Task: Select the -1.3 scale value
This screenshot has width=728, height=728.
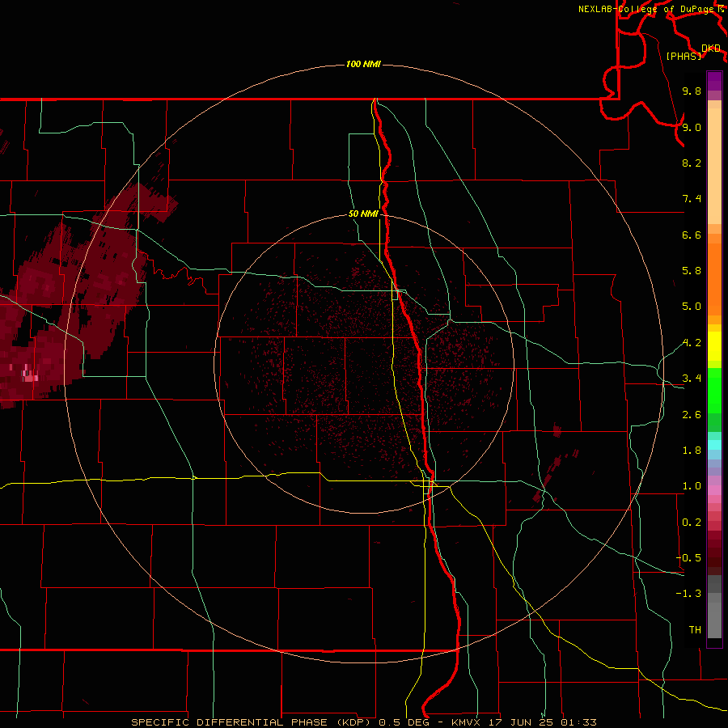Action: tap(688, 594)
